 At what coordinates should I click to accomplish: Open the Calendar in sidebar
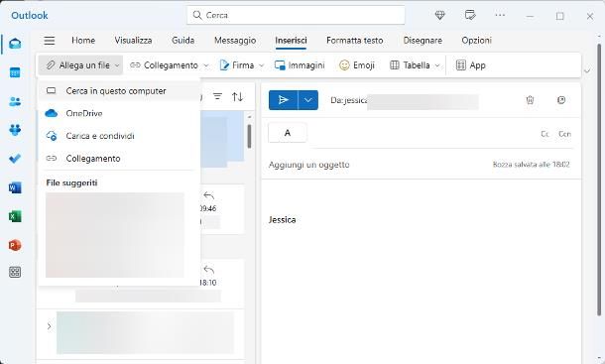pyautogui.click(x=15, y=72)
